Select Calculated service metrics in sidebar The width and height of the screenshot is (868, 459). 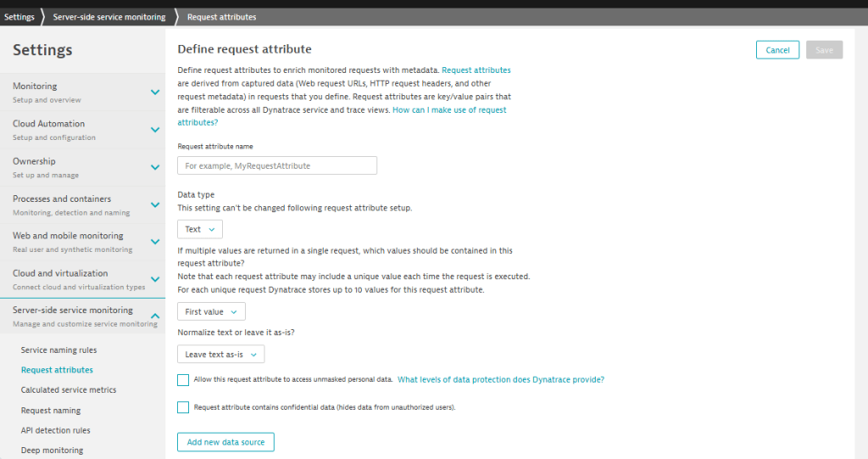tap(69, 389)
